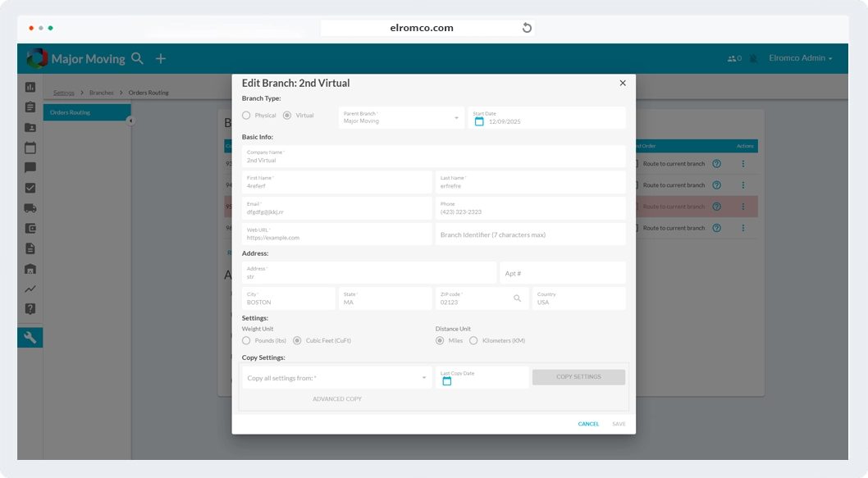Click the Start Date calendar icon
The height and width of the screenshot is (478, 868).
point(479,121)
